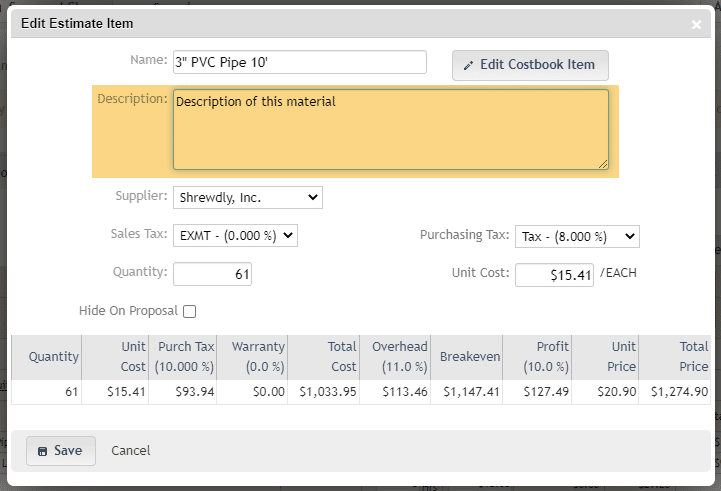The height and width of the screenshot is (491, 721).
Task: Select the Unit Cost input field
Action: click(x=554, y=274)
